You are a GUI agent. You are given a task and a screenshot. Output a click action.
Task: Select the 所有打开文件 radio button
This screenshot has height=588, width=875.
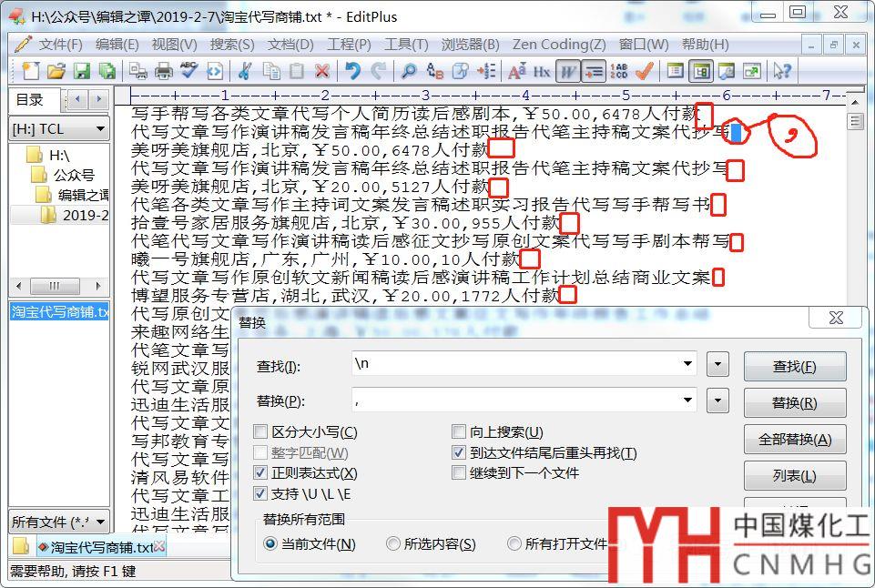coord(514,543)
